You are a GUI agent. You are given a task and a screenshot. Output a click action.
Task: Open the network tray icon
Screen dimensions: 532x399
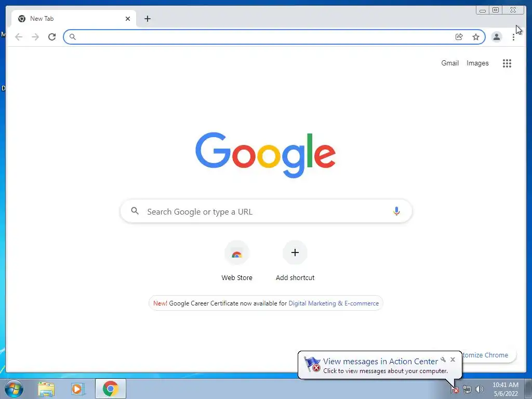(x=467, y=390)
